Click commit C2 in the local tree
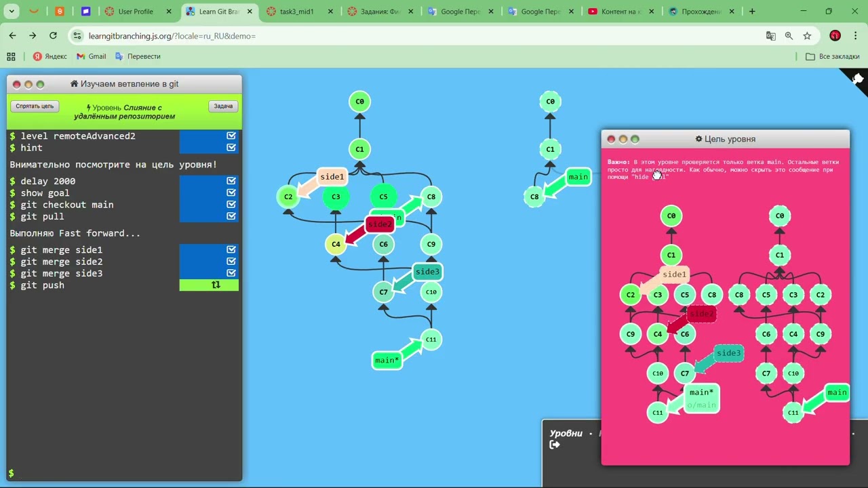Image resolution: width=868 pixels, height=488 pixels. click(x=288, y=197)
